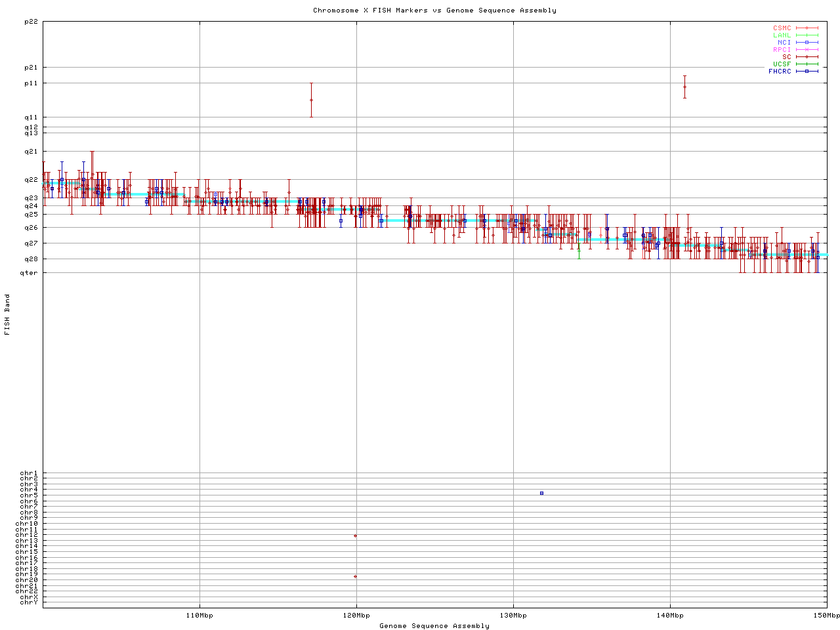The width and height of the screenshot is (840, 630).
Task: Click the p22 band label on y-axis
Action: click(31, 22)
